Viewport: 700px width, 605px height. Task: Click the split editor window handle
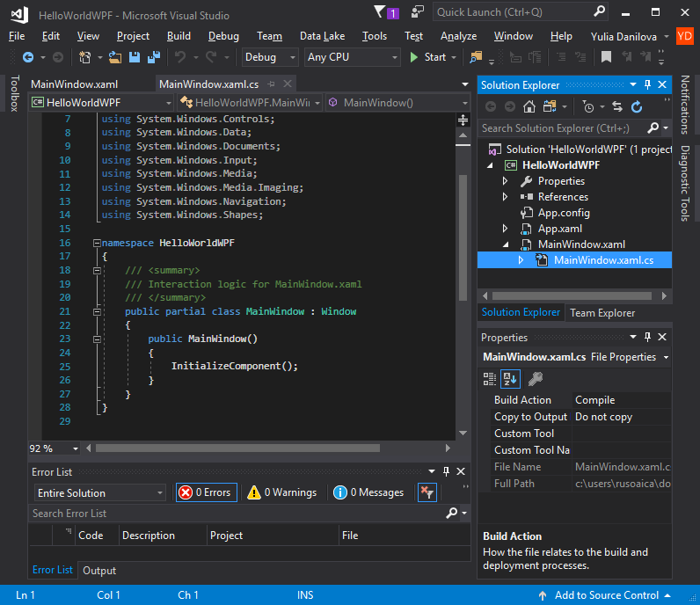coord(463,120)
